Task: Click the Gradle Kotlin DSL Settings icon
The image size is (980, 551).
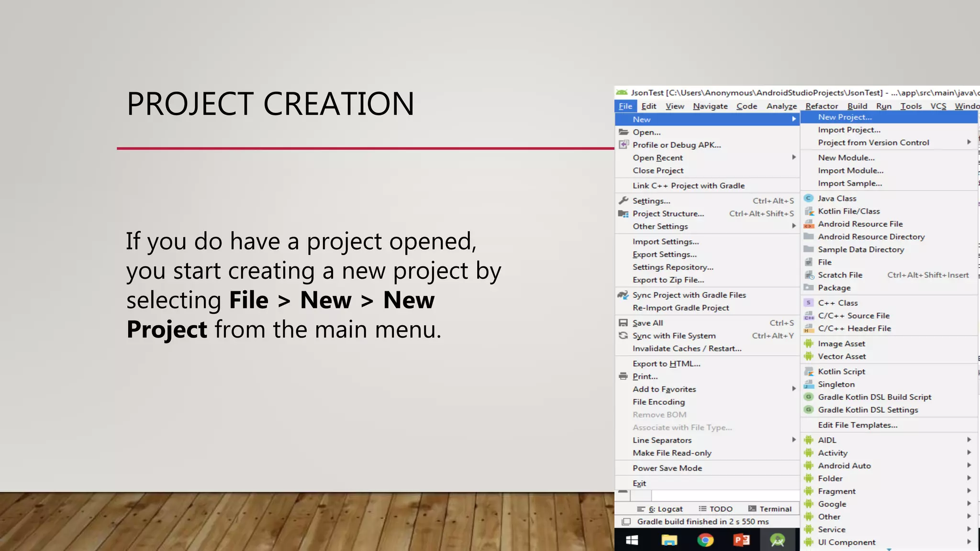Action: [809, 409]
